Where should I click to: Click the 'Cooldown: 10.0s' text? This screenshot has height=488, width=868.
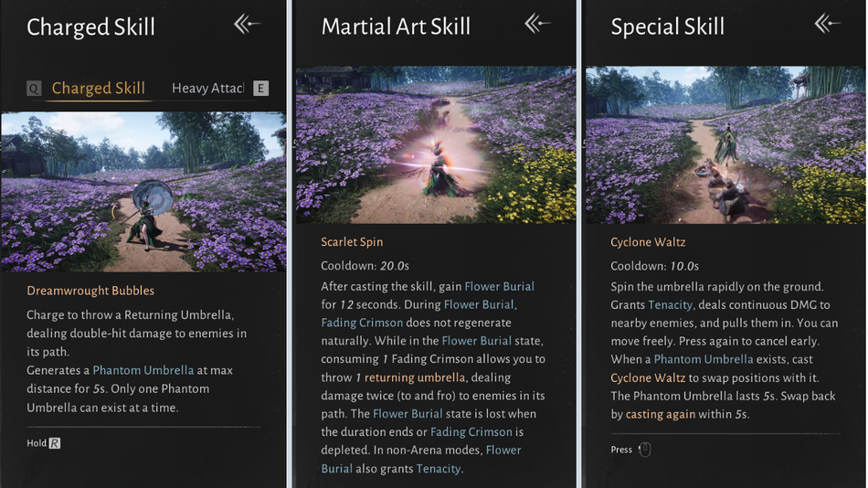click(x=654, y=267)
